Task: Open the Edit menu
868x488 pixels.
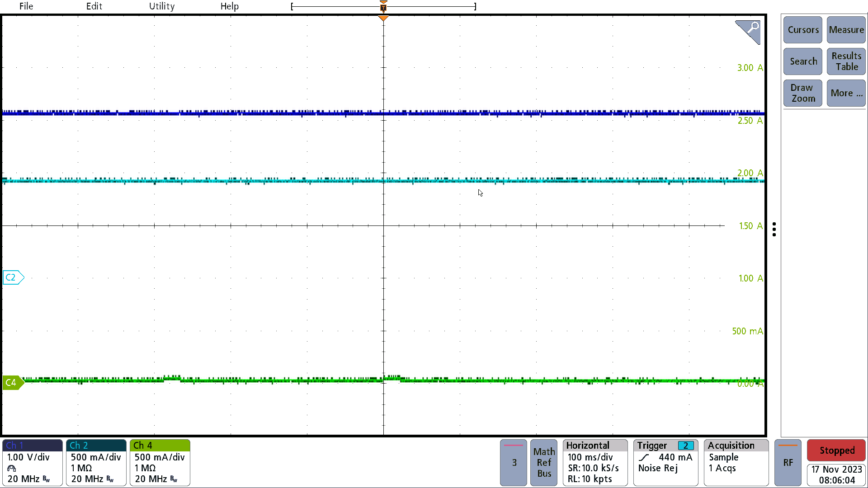Action: (94, 6)
